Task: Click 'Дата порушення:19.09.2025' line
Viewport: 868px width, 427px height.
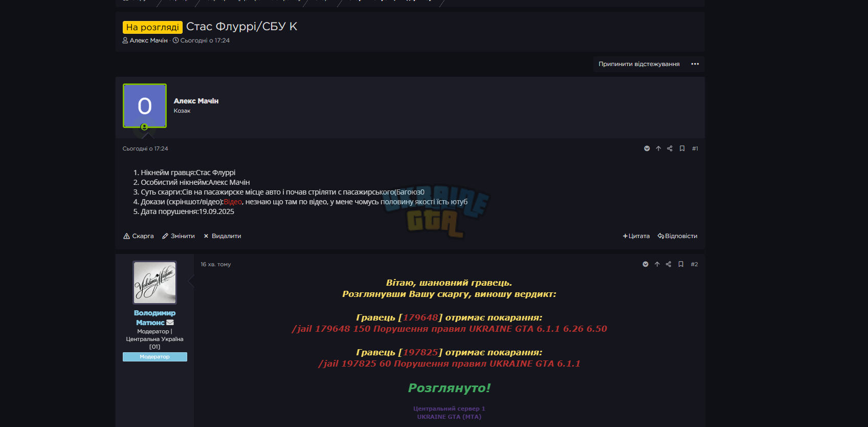Action: (187, 211)
